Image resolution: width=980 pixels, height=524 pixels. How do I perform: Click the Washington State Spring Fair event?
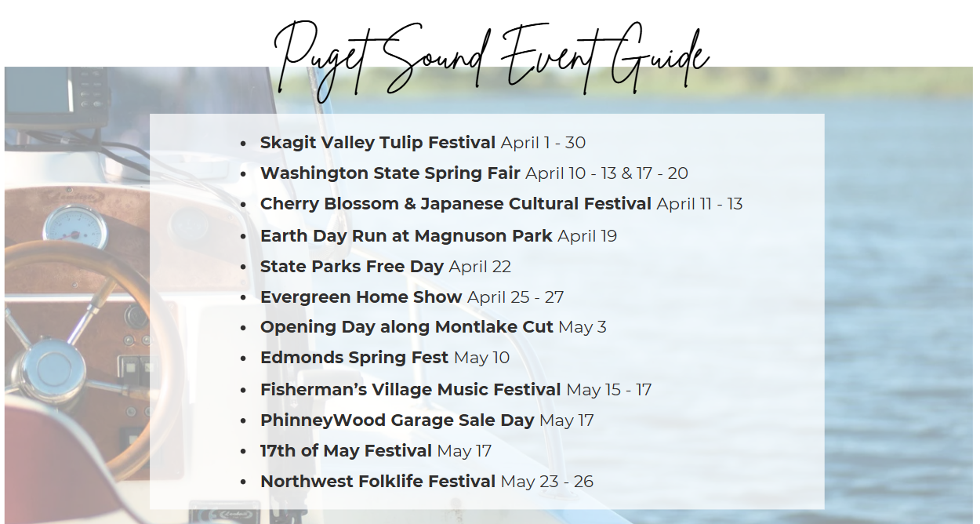(390, 173)
